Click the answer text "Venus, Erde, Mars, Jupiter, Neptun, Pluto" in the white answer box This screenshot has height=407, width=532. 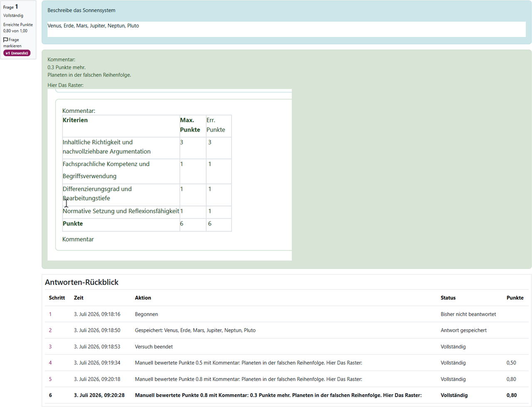(93, 26)
